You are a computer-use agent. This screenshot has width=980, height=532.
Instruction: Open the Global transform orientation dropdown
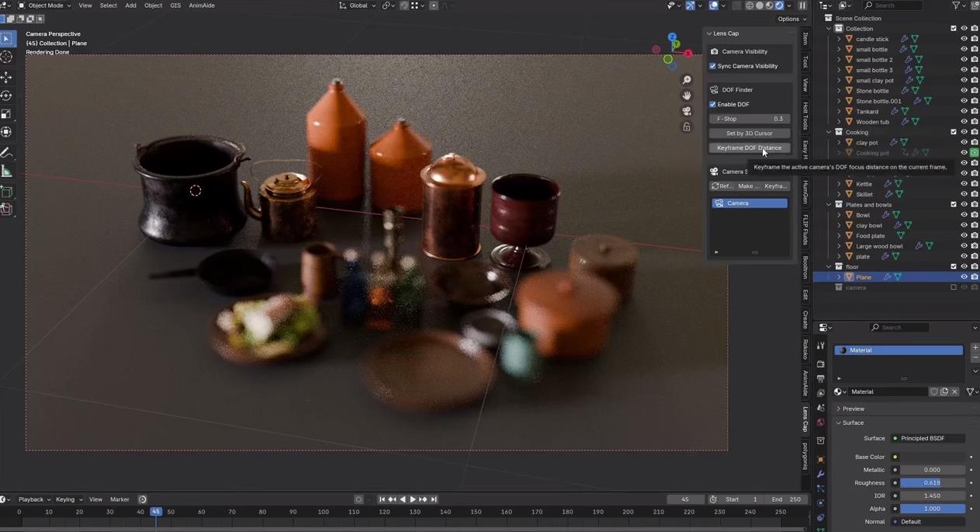(x=358, y=5)
